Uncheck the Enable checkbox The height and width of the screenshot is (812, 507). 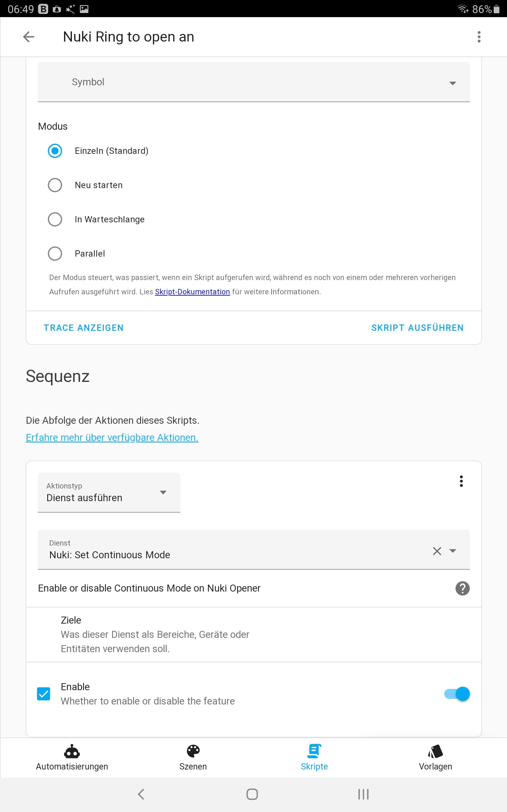[x=44, y=694]
